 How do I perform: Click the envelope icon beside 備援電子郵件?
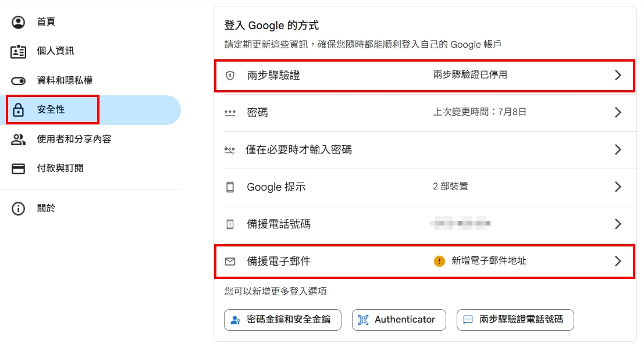click(230, 262)
